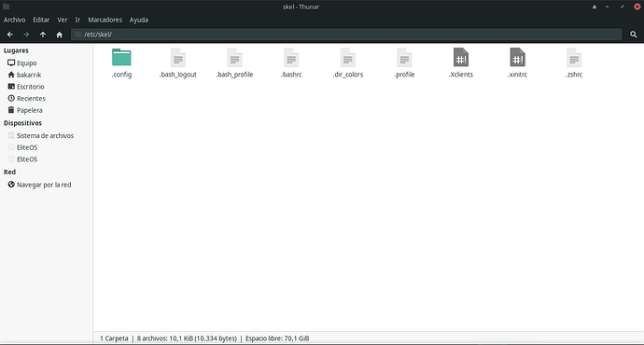
Task: Go up to the parent folder
Action: point(43,34)
